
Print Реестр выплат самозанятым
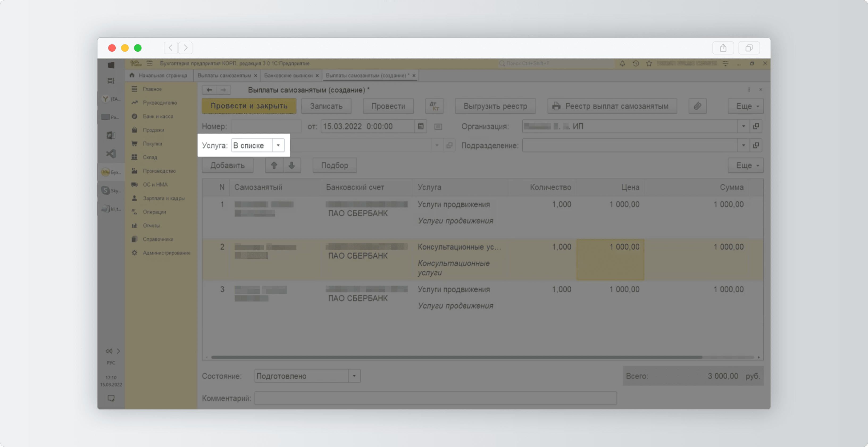click(x=612, y=106)
